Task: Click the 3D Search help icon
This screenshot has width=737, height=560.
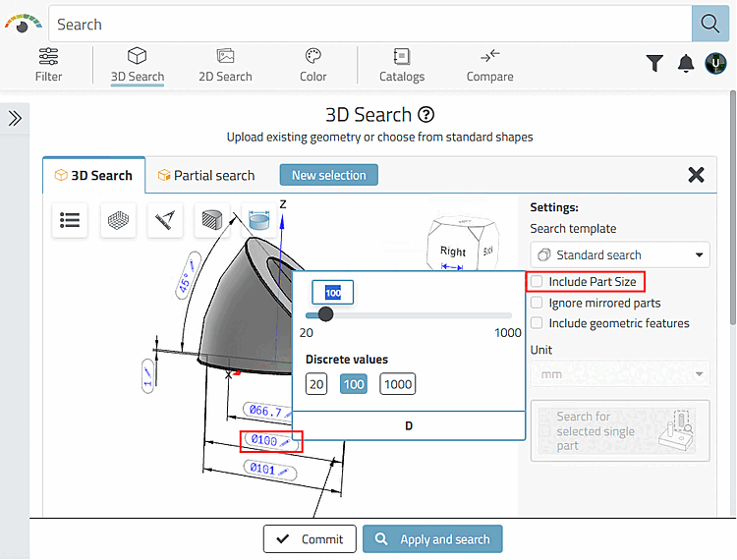Action: (425, 114)
